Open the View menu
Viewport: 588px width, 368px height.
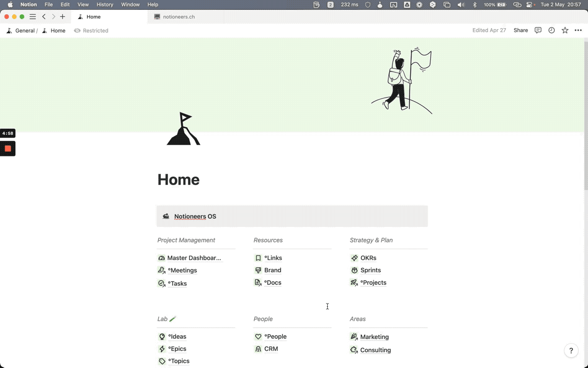coord(83,5)
